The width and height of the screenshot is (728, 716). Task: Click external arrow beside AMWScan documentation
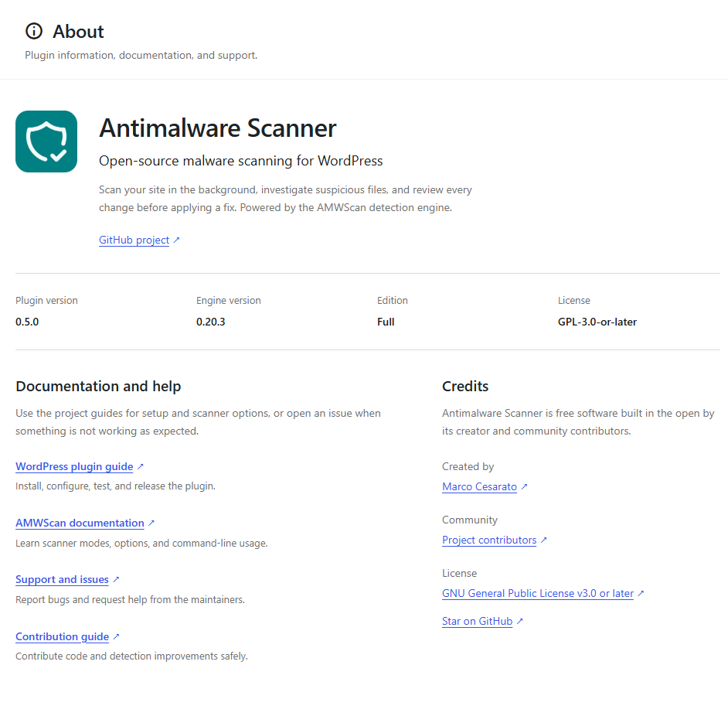(x=151, y=523)
